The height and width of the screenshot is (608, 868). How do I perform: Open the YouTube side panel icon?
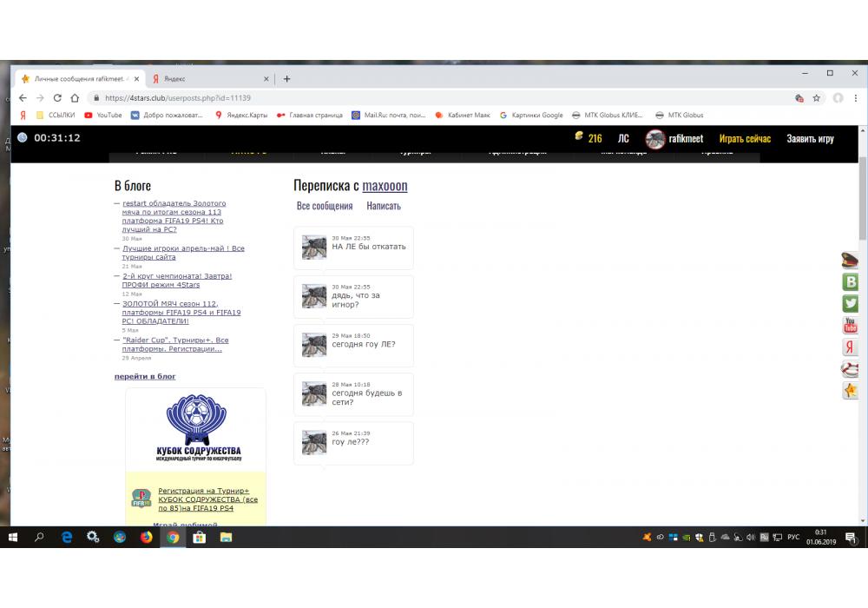pyautogui.click(x=850, y=325)
